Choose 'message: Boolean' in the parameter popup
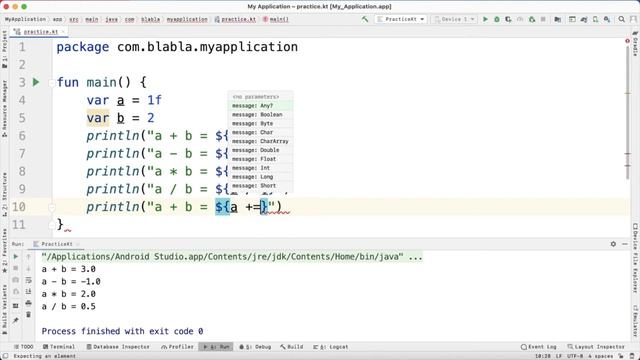This screenshot has height=360, width=640. point(260,115)
